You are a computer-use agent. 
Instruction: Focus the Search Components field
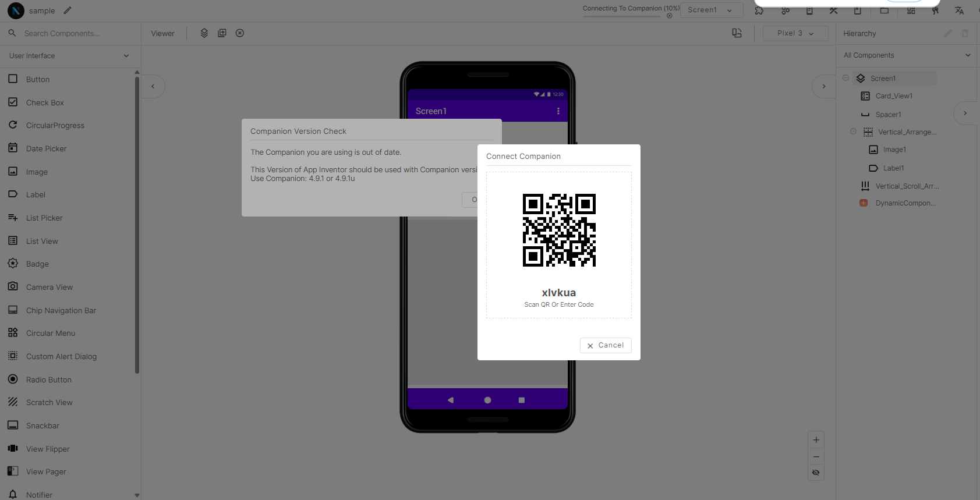point(70,33)
